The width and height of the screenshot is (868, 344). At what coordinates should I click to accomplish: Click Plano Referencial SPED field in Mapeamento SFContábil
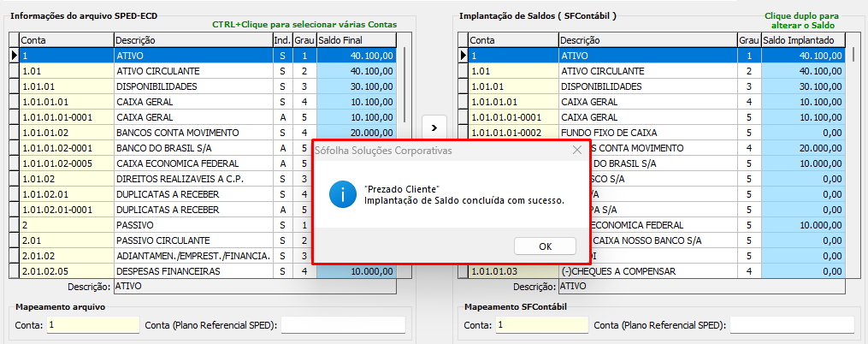tap(791, 325)
